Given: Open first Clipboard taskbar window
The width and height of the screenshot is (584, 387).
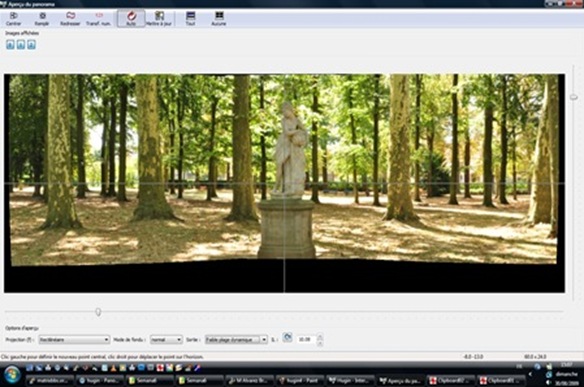Looking at the screenshot, I should [450, 380].
